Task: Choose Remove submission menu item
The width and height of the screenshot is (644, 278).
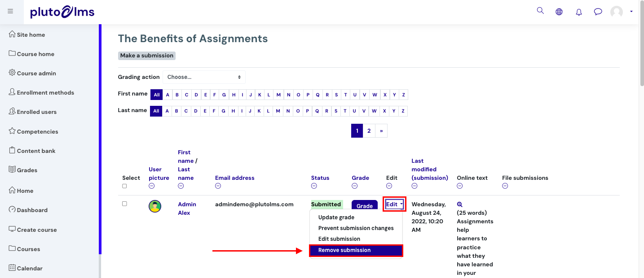Action: [356, 250]
